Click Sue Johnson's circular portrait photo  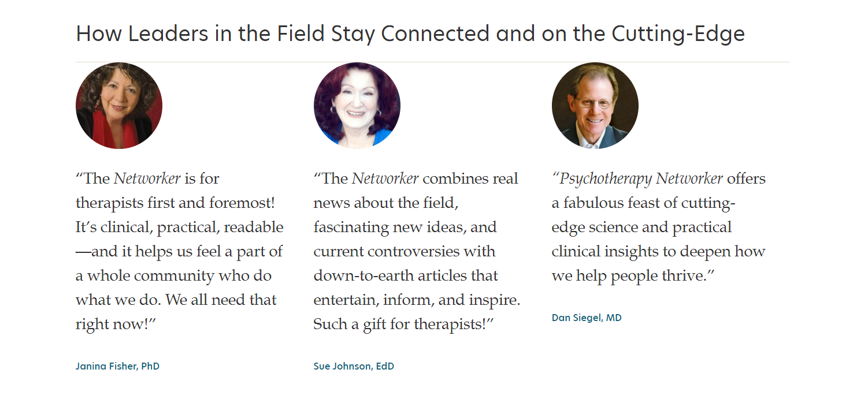[357, 106]
